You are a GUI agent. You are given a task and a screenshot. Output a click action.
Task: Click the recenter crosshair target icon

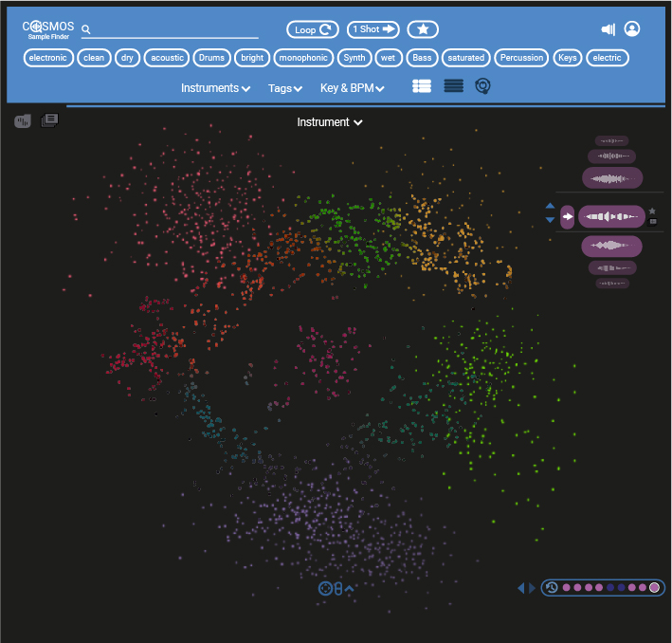325,589
